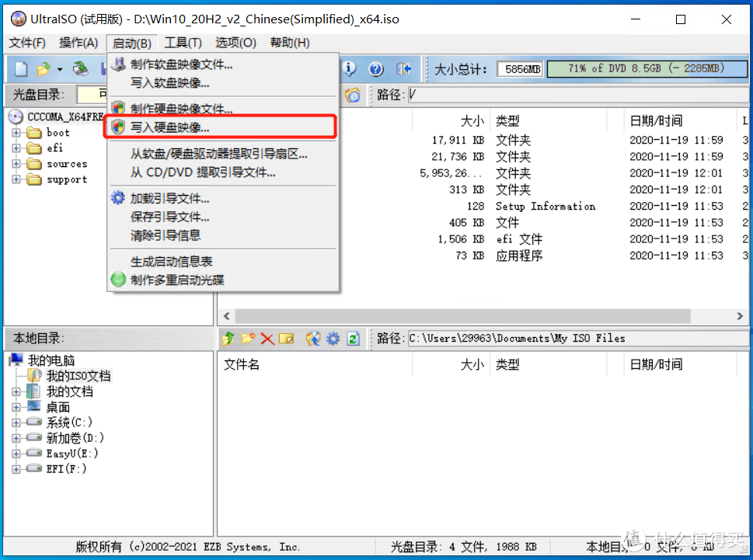Image resolution: width=753 pixels, height=560 pixels.
Task: Expand the EFI(F:) drive node
Action: pyautogui.click(x=16, y=469)
